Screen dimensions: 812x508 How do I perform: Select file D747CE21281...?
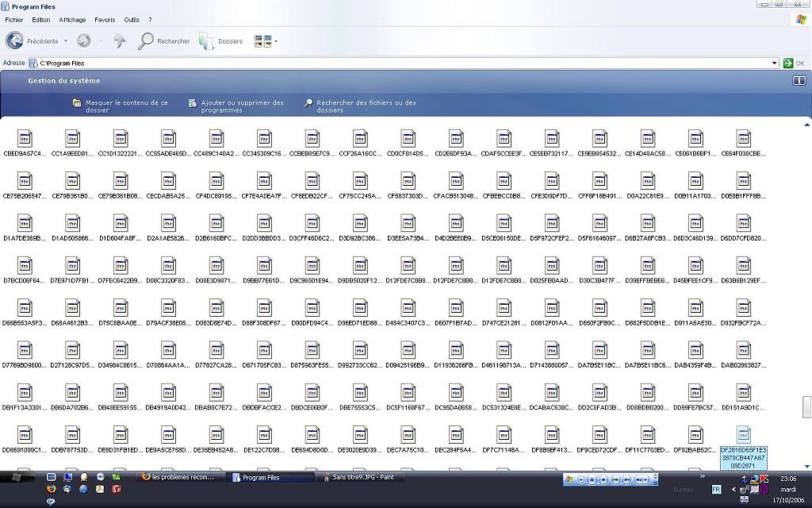point(504,313)
